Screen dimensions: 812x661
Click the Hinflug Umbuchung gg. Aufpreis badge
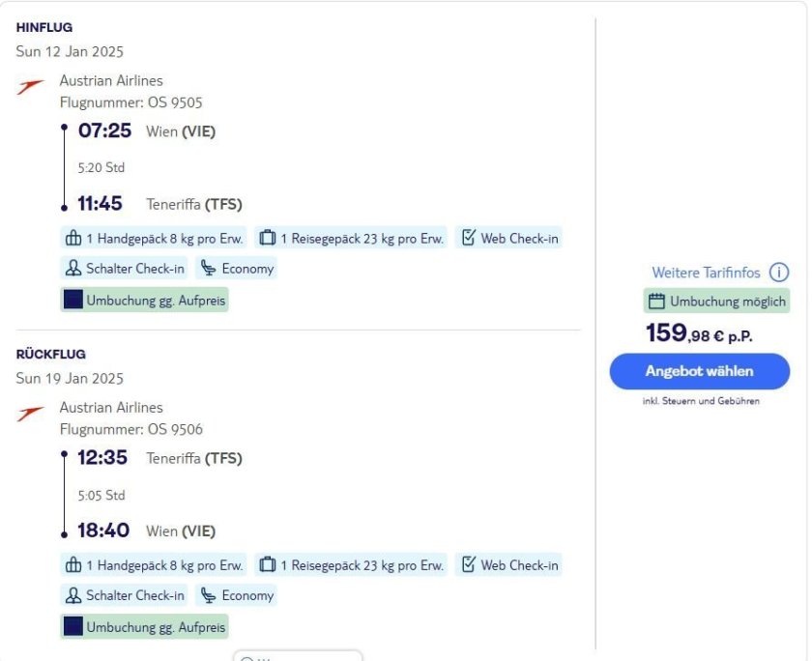(145, 300)
